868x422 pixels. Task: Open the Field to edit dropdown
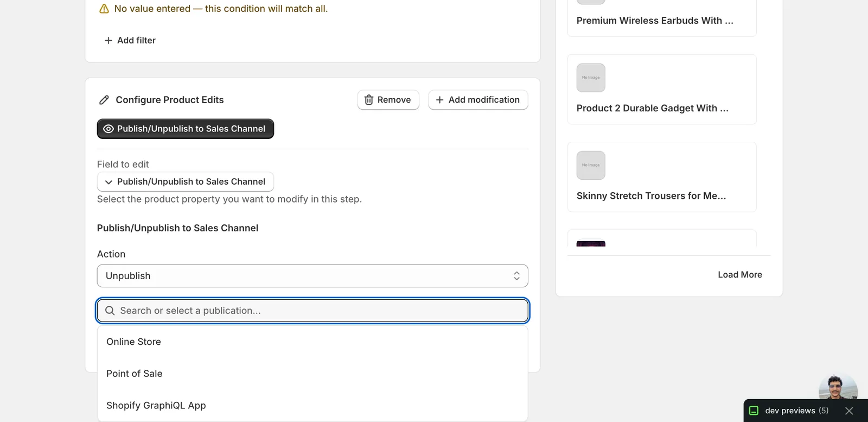[x=186, y=182]
